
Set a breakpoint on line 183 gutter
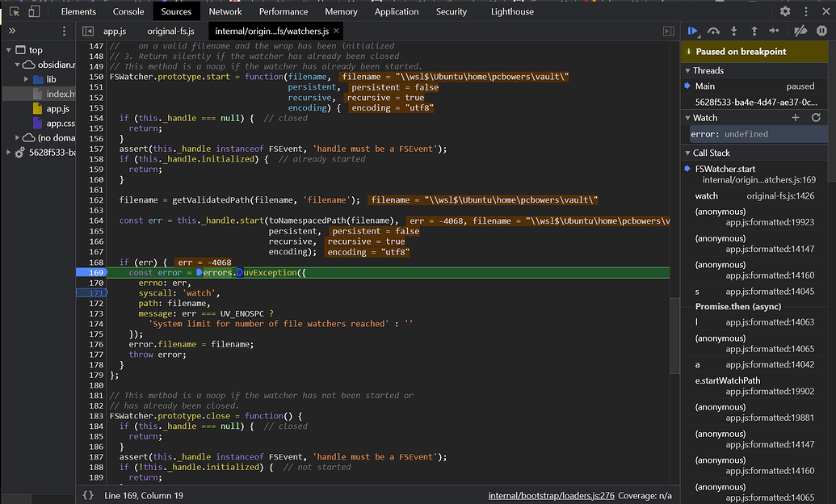[95, 415]
